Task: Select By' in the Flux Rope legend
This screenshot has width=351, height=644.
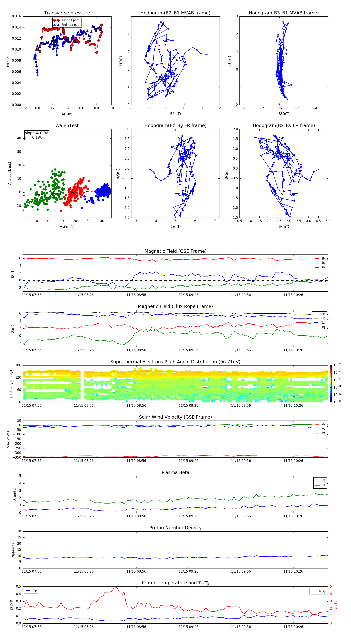Action: (320, 318)
